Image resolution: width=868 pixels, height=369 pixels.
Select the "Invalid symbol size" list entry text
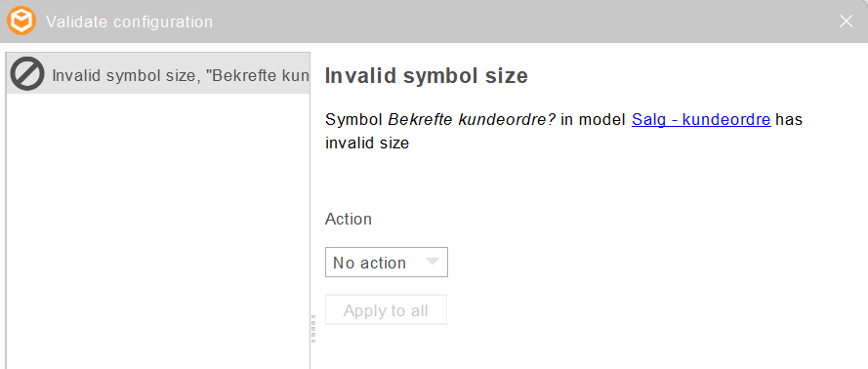(180, 75)
